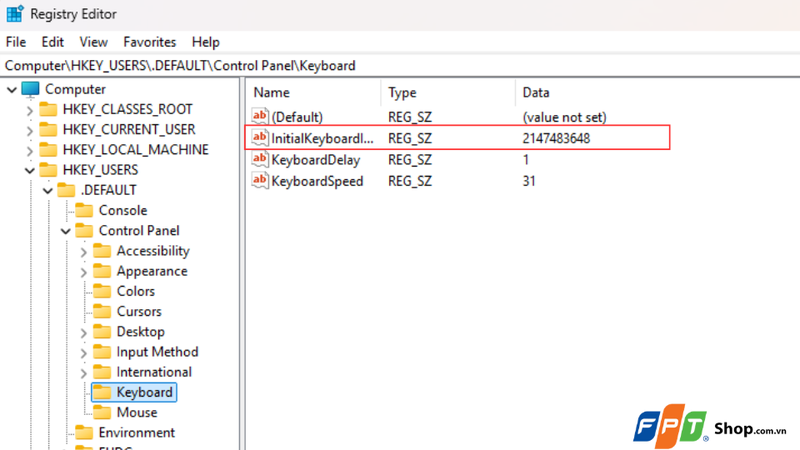Click the (Default) value icon
800x450 pixels.
[260, 116]
